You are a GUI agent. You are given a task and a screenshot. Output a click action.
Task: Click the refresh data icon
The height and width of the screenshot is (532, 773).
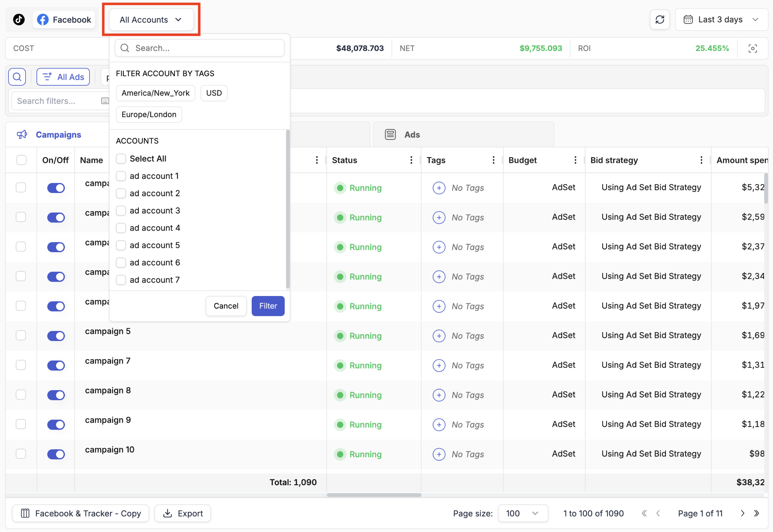[660, 20]
